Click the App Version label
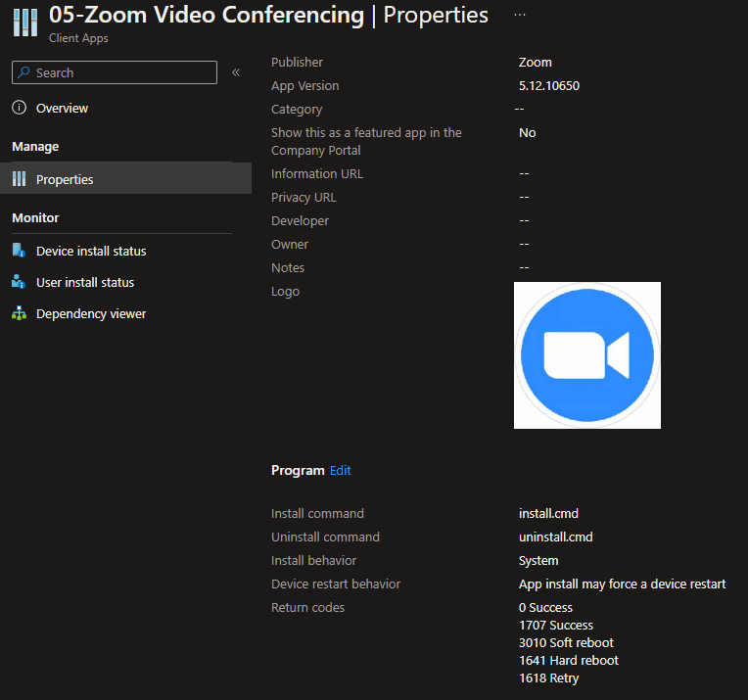Viewport: 748px width, 700px height. point(305,86)
